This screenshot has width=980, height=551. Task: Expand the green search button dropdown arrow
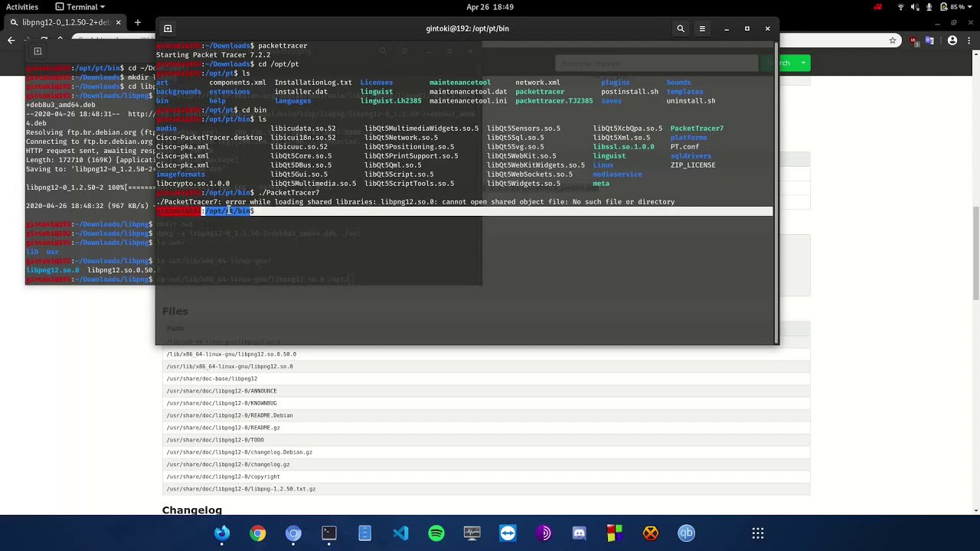(803, 64)
